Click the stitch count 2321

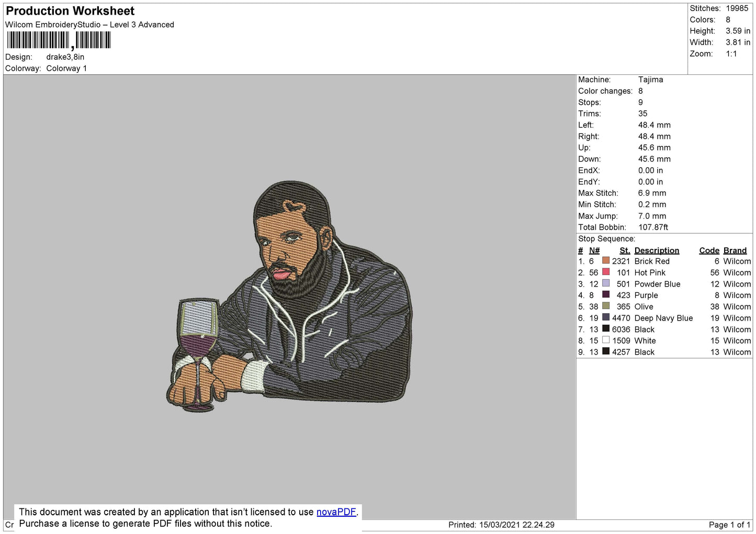(x=621, y=261)
